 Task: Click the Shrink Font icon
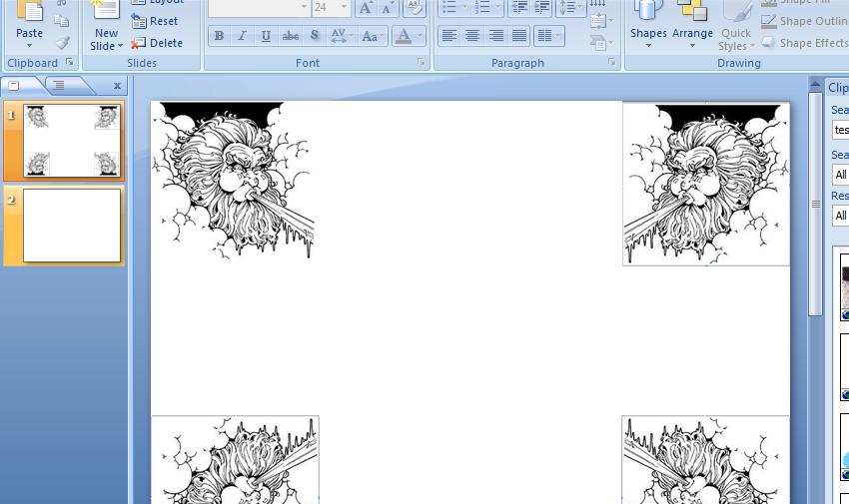388,8
